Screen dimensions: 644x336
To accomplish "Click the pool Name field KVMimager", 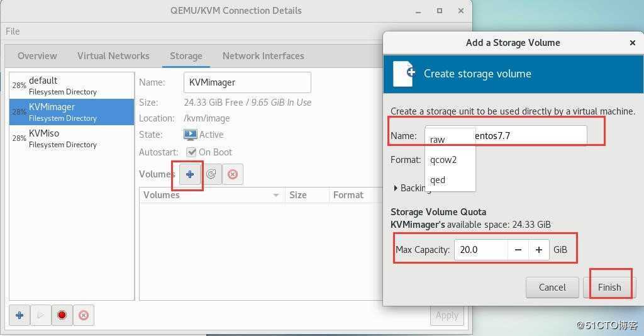I will click(x=247, y=82).
